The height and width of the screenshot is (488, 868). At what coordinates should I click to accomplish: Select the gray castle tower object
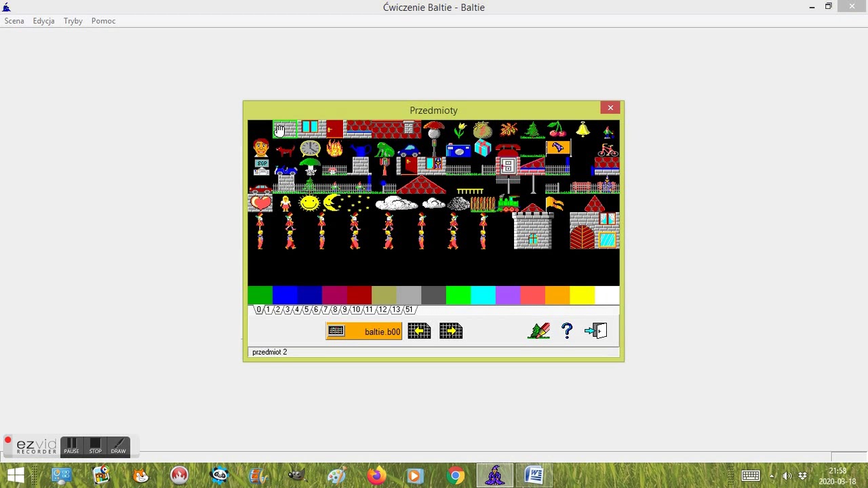[x=533, y=225]
